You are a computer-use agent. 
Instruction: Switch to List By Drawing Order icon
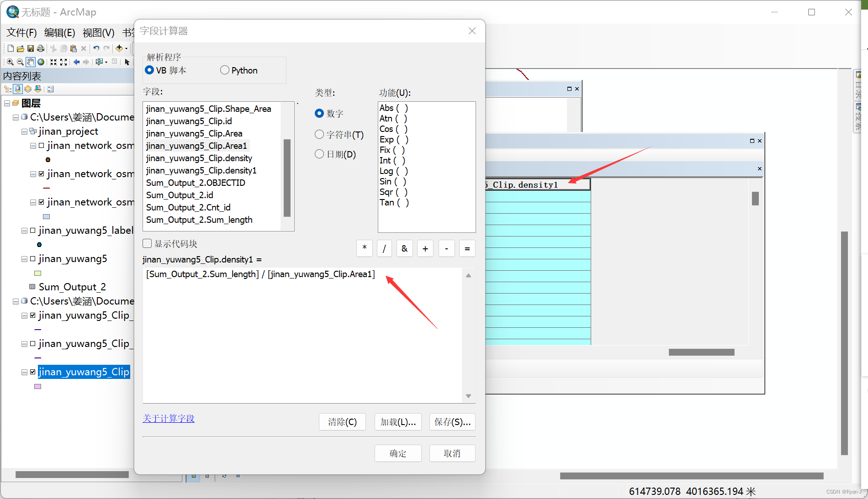click(8, 89)
